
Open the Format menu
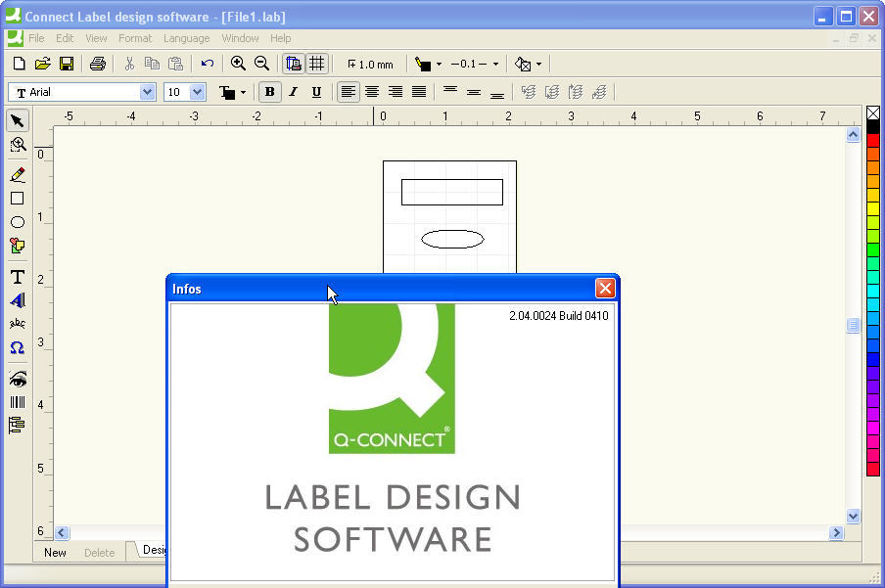[135, 38]
